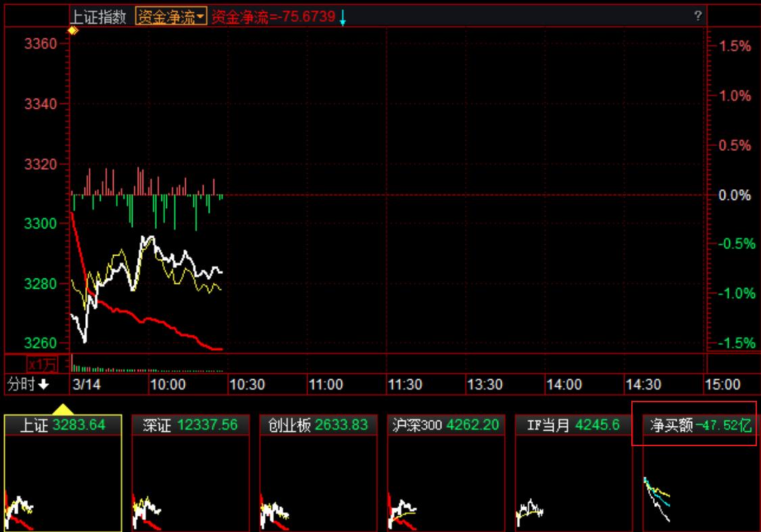Click the 上证指数 chart title
Viewport: 761px width, 532px height.
point(99,18)
